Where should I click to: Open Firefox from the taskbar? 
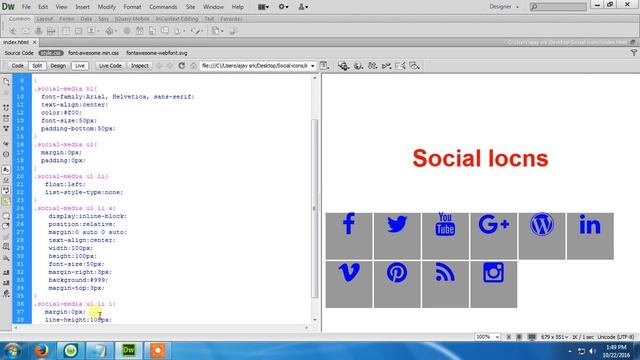coord(41,351)
